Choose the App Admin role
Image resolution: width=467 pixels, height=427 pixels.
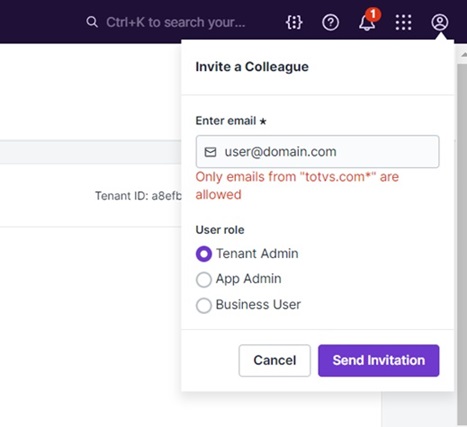tap(204, 279)
